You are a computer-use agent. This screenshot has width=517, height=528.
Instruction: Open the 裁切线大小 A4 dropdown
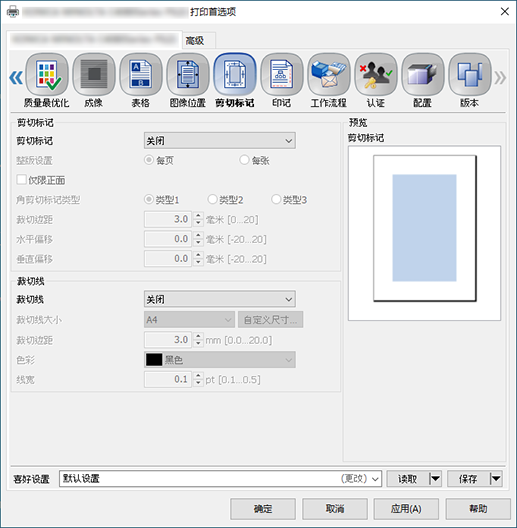click(189, 319)
